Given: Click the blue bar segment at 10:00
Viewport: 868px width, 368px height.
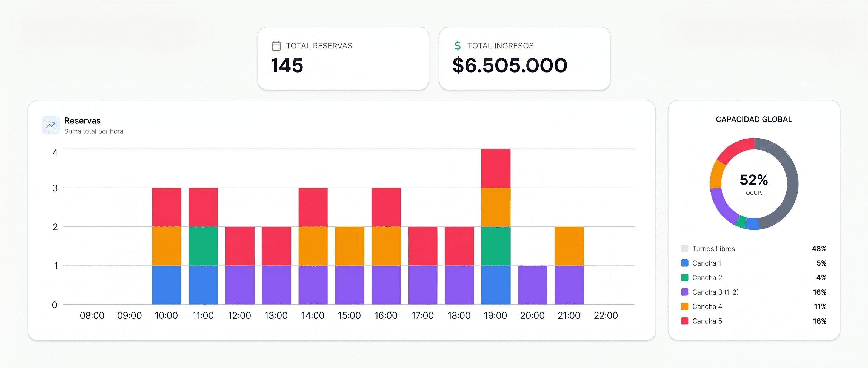Looking at the screenshot, I should point(167,285).
